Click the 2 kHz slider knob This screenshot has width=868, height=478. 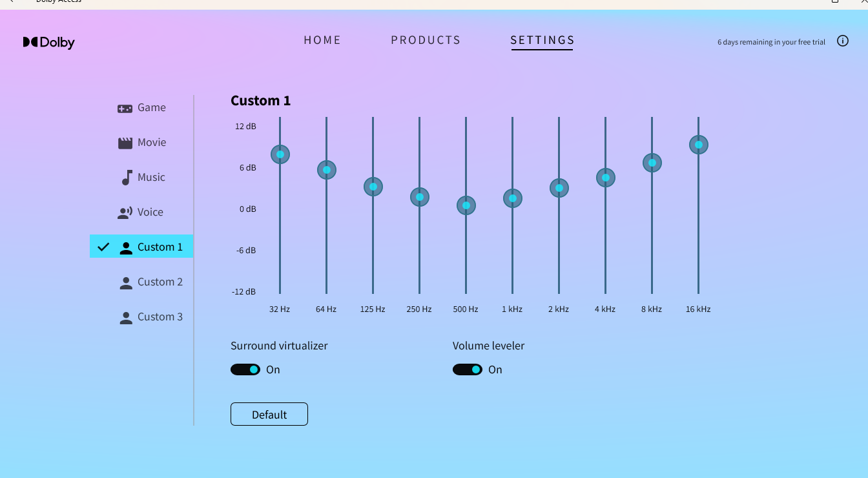tap(559, 188)
